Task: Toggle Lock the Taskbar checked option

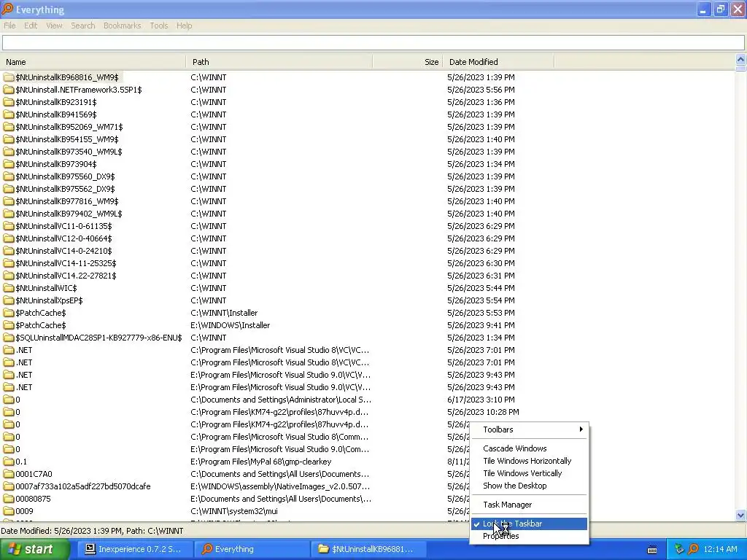Action: pos(529,524)
